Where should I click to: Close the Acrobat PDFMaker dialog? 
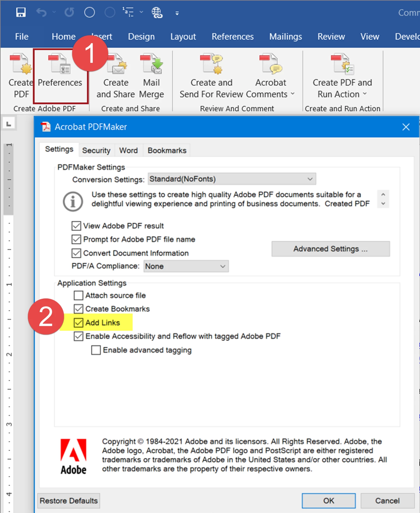pyautogui.click(x=406, y=127)
